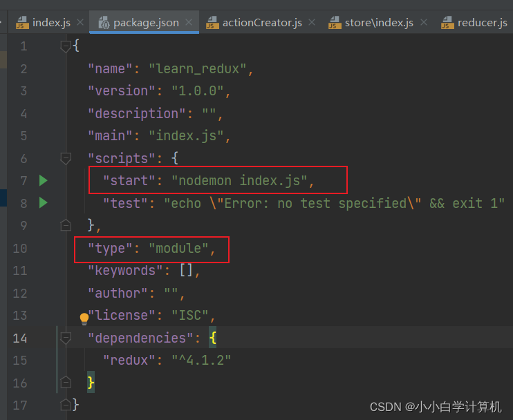Screen dimensions: 513x420
Task: Open the actionCreator.js tab
Action: [x=261, y=23]
